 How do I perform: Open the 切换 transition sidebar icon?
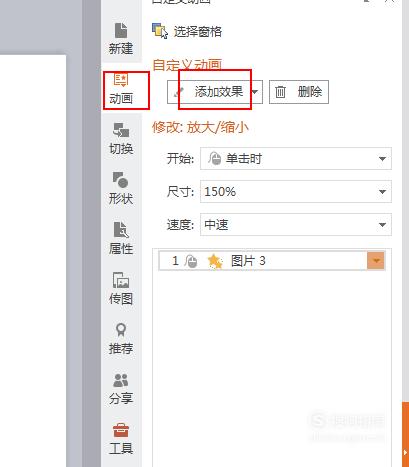[121, 139]
